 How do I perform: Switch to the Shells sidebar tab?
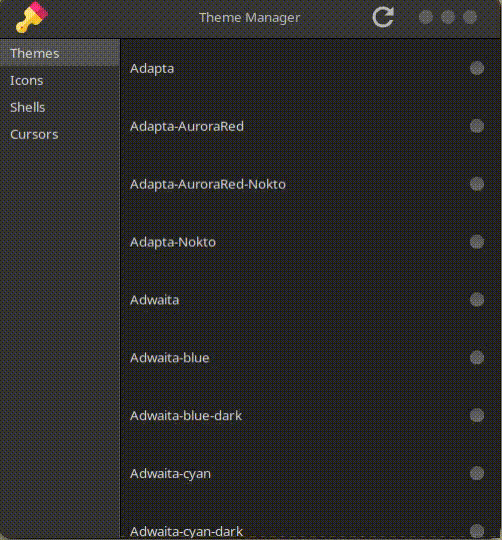60,107
